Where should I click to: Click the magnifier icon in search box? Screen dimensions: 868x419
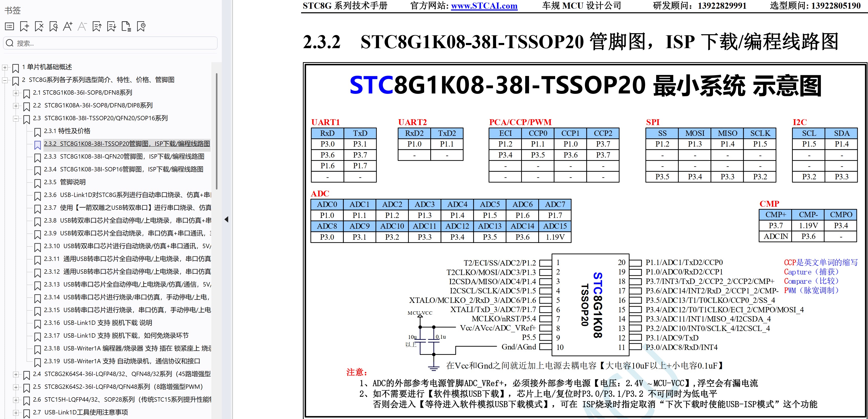point(10,43)
